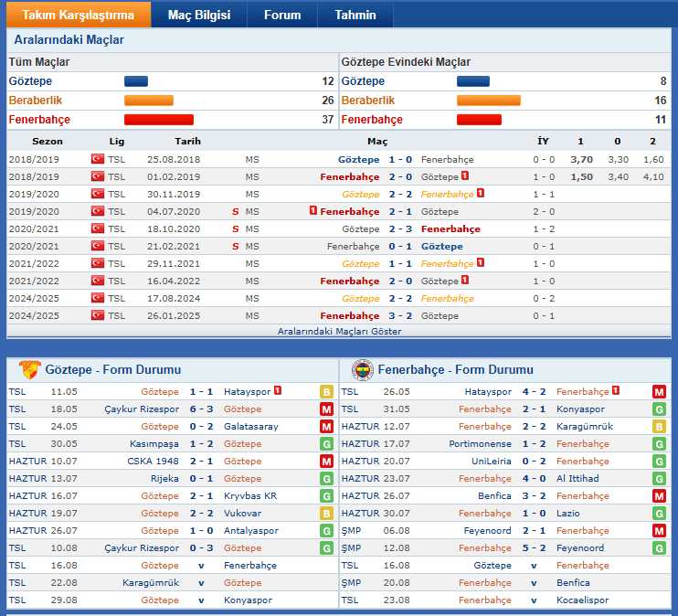Switch to the Maç Bilgisi tab

tap(199, 15)
